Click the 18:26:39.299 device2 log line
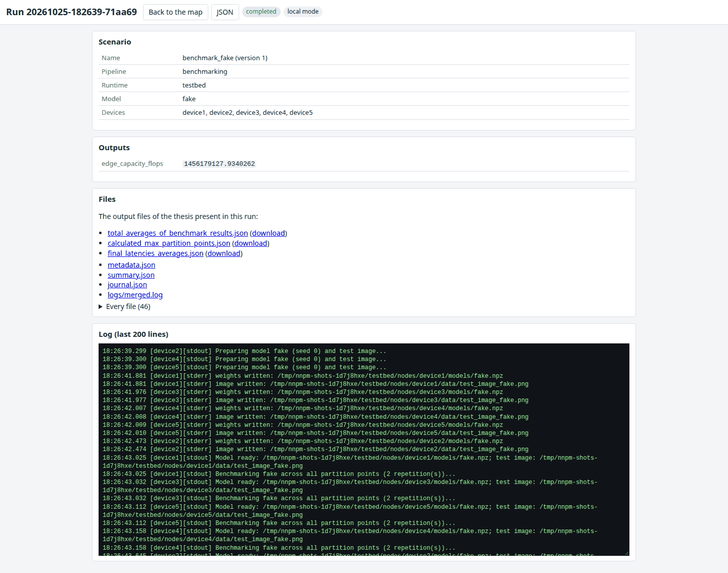This screenshot has width=728, height=573. pos(244,351)
